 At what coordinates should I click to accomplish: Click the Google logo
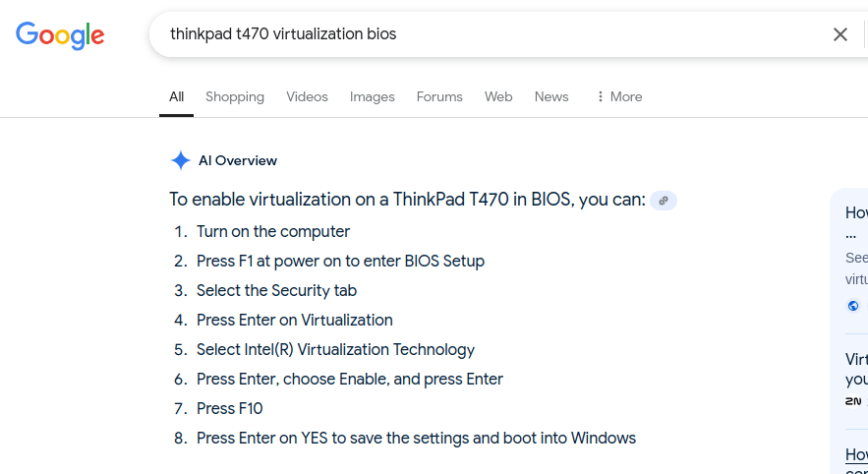click(x=60, y=35)
